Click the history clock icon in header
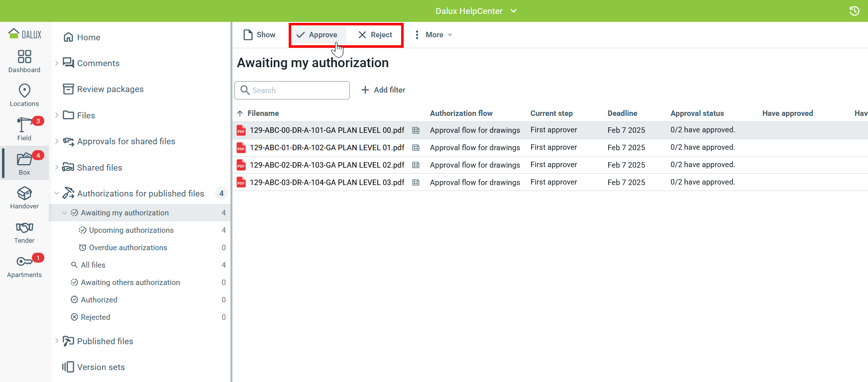The height and width of the screenshot is (382, 868). [x=854, y=11]
